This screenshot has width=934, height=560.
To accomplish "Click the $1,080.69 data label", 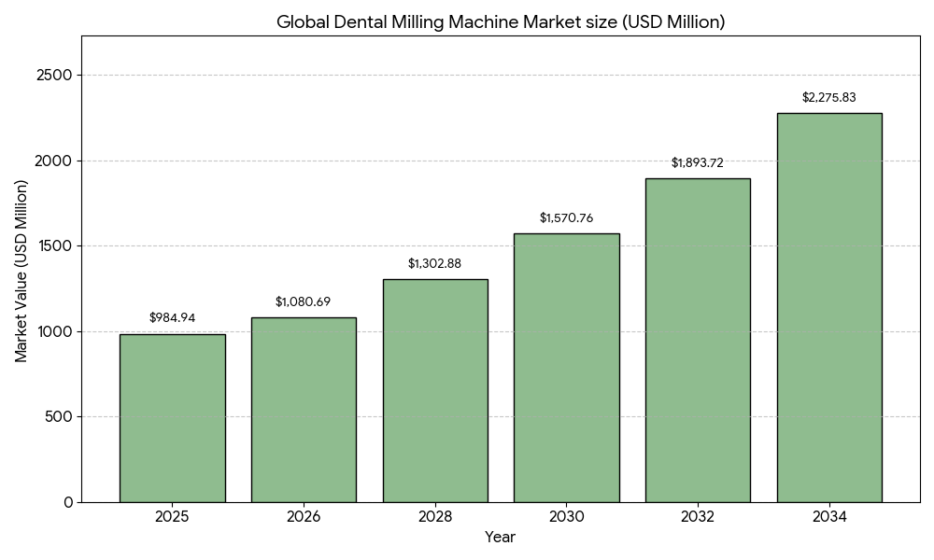I will click(303, 302).
